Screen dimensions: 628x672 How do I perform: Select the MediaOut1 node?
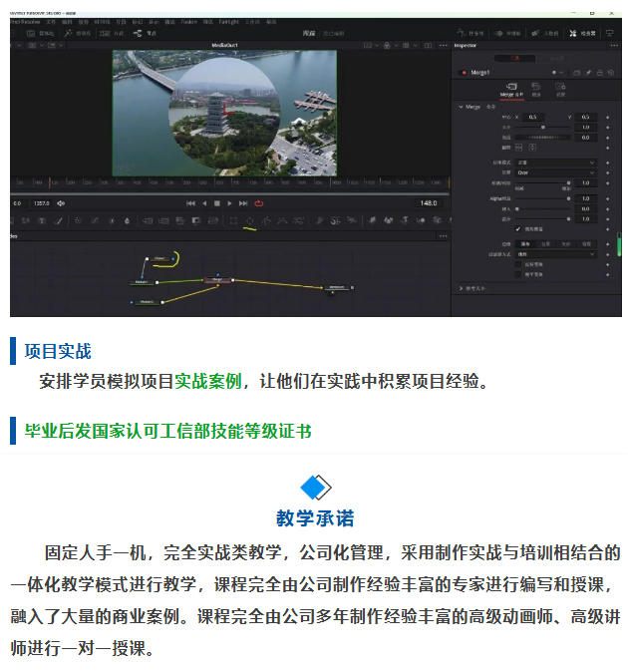tap(338, 287)
